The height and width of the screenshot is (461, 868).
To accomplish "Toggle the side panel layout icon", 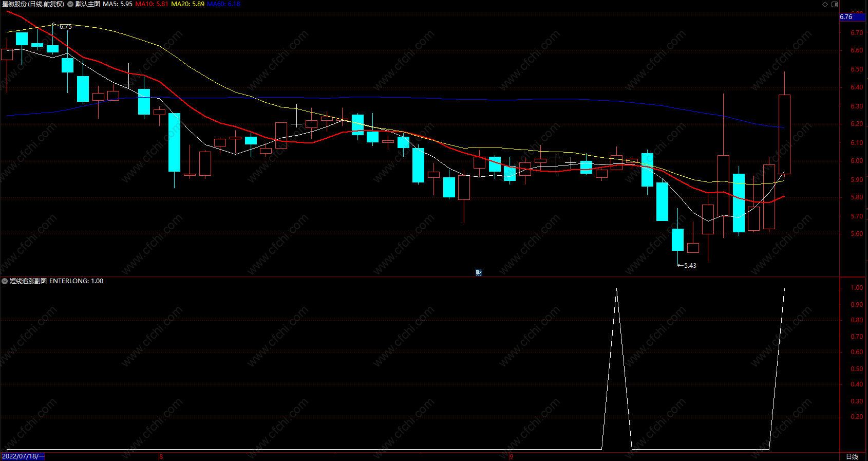I will [835, 4].
